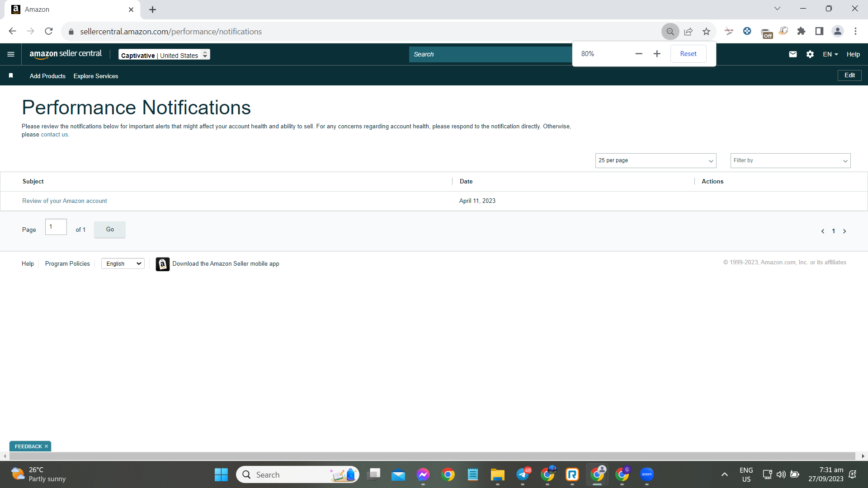Navigate back in browser
868x488 pixels.
(x=13, y=31)
